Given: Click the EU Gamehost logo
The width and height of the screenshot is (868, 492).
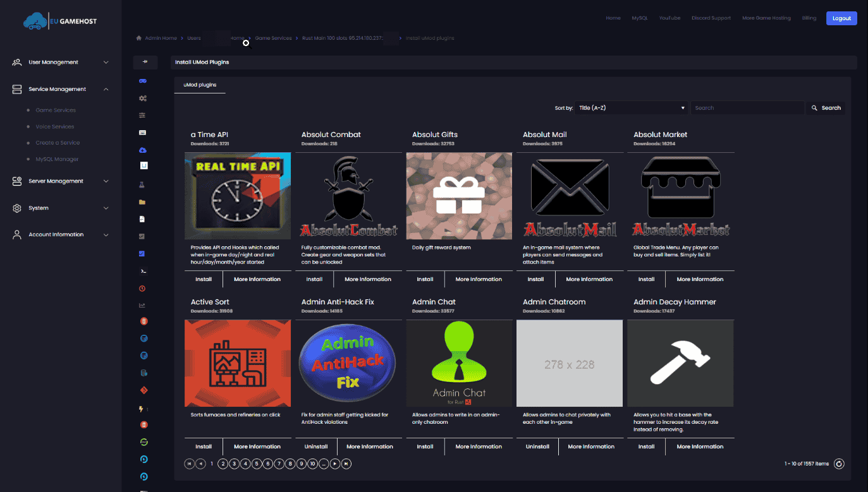Looking at the screenshot, I should click(60, 21).
